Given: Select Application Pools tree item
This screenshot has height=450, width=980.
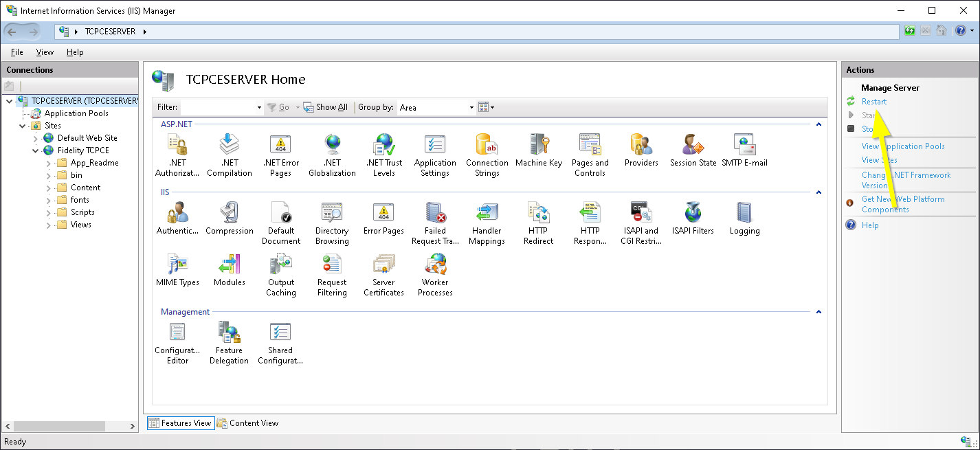Looking at the screenshot, I should click(76, 113).
